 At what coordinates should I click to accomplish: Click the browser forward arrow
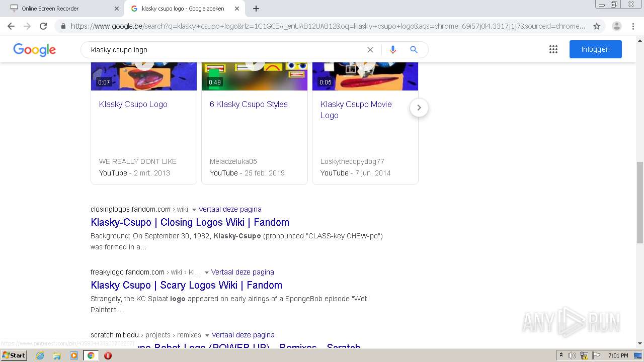(27, 26)
